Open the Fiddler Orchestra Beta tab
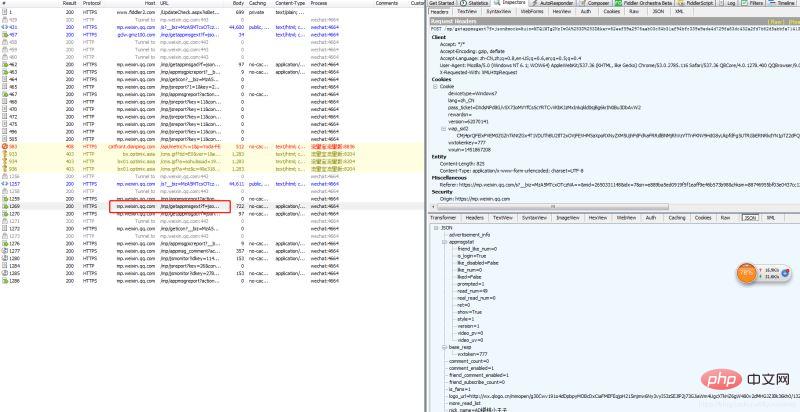Image resolution: width=800 pixels, height=412 pixels. [x=643, y=3]
